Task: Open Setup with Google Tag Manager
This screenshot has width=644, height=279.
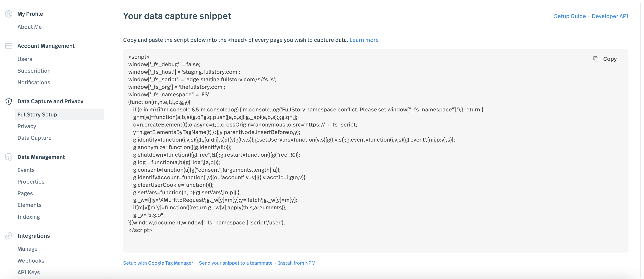Action: pos(158,263)
